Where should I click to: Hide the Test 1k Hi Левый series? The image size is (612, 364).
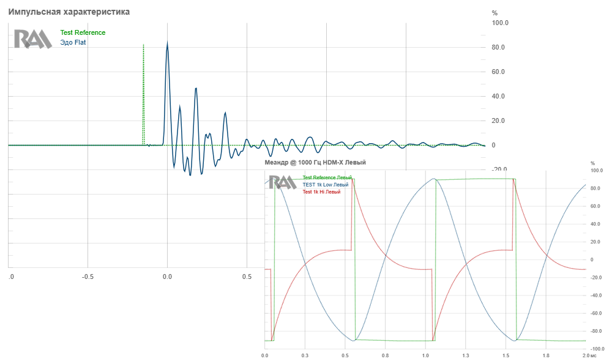(321, 191)
